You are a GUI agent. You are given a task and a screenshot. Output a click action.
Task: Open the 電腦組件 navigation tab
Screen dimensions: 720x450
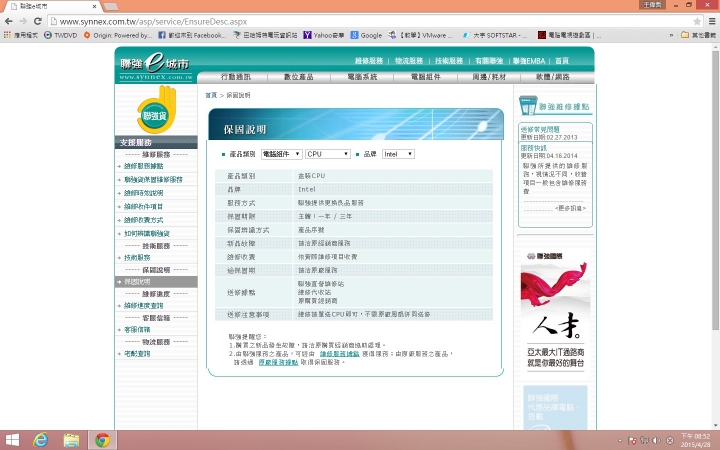click(x=426, y=77)
